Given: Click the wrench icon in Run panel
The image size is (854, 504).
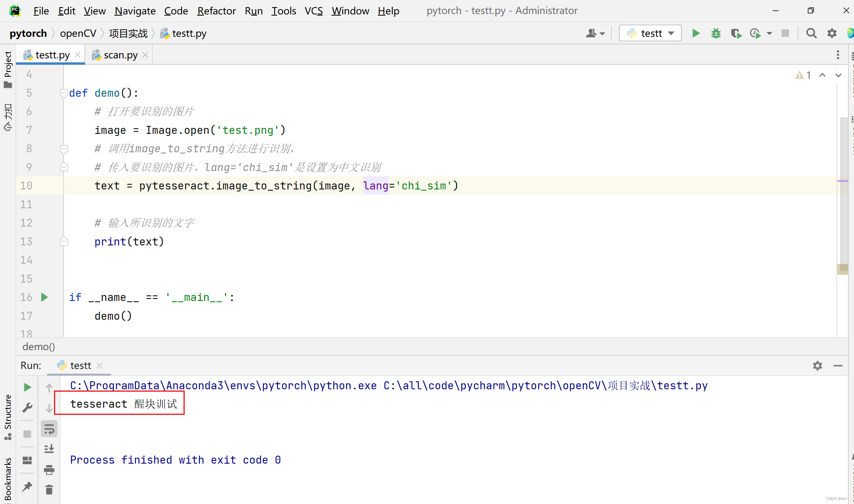Looking at the screenshot, I should click(x=27, y=408).
